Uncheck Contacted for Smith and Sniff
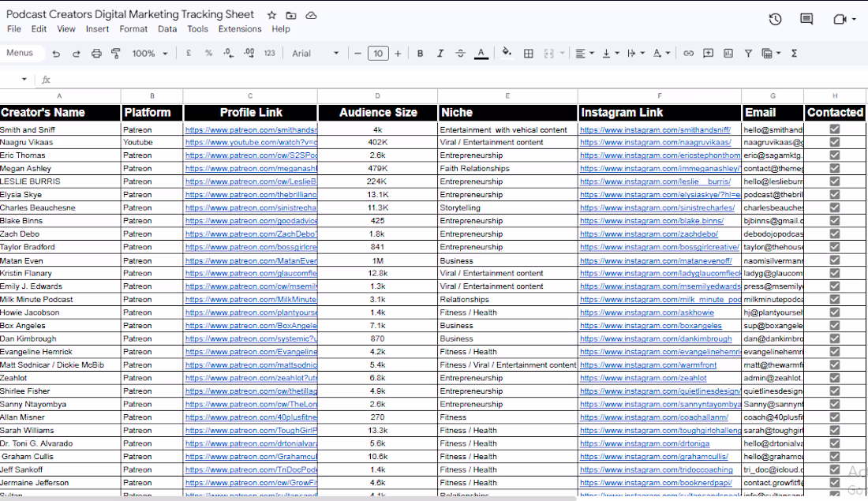The width and height of the screenshot is (868, 501). (x=835, y=129)
